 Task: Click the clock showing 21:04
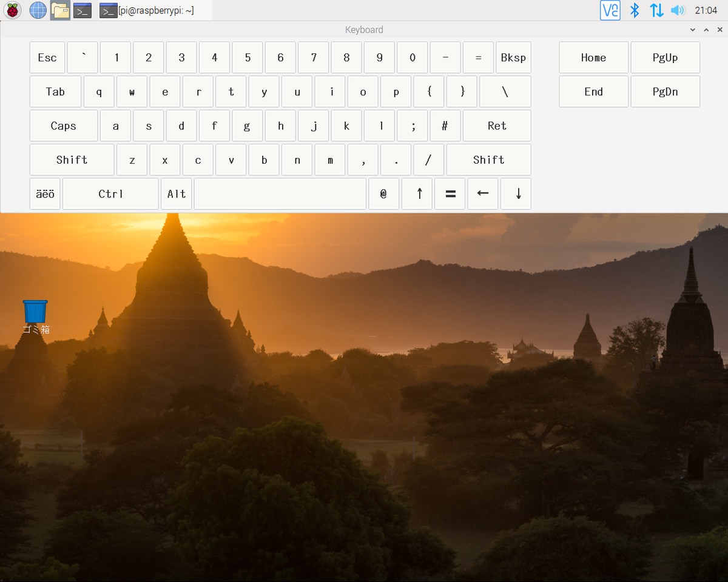point(706,10)
